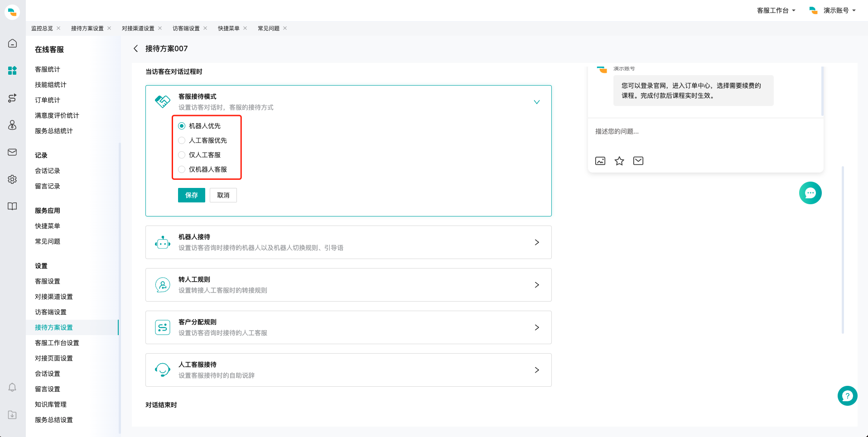Open 技能组统计 in sidebar
Screen dimensions: 868x437
tap(51, 85)
